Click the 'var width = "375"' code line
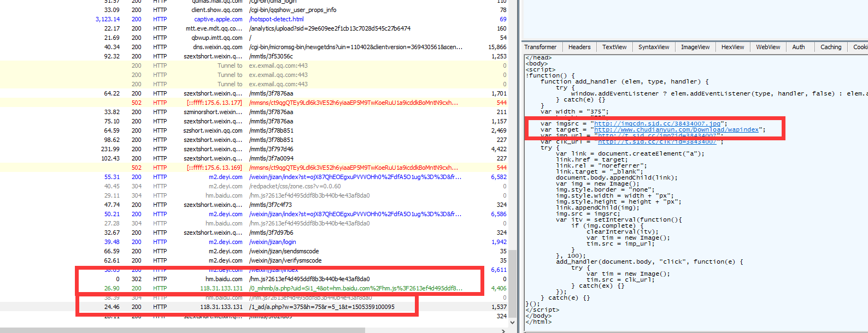The image size is (868, 333). pos(574,112)
